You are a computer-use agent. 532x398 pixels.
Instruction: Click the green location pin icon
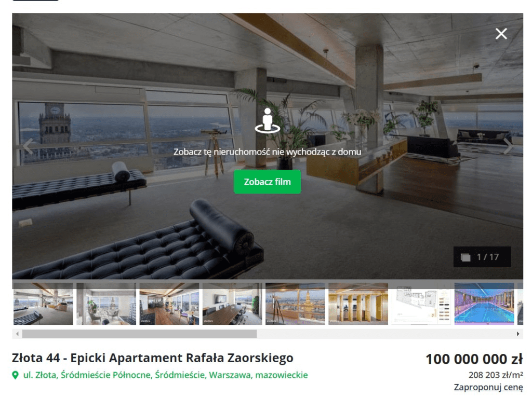(15, 375)
